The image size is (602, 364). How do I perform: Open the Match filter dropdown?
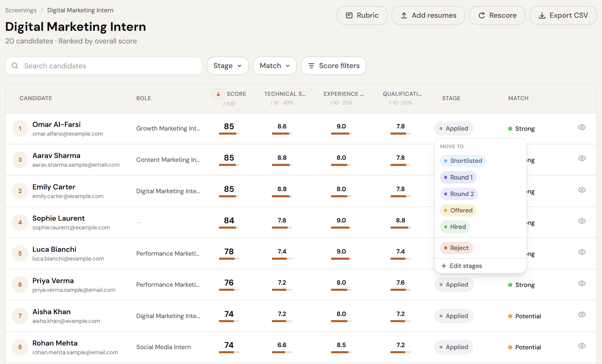[275, 66]
